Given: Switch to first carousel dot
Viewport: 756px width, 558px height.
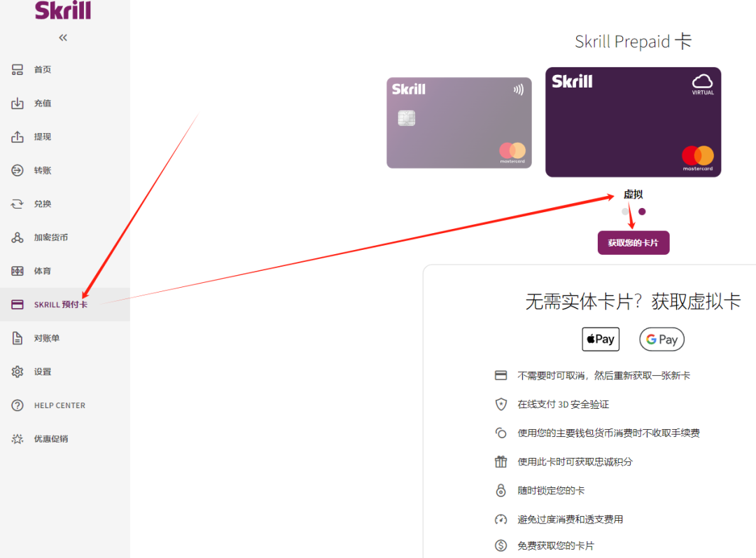Looking at the screenshot, I should pos(625,211).
